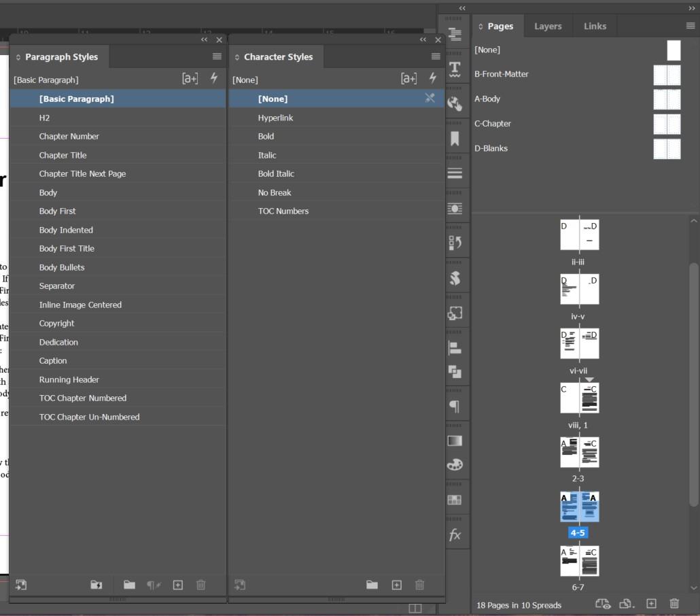Viewport: 700px width, 616px height.
Task: Switch to the Links tab
Action: click(594, 26)
